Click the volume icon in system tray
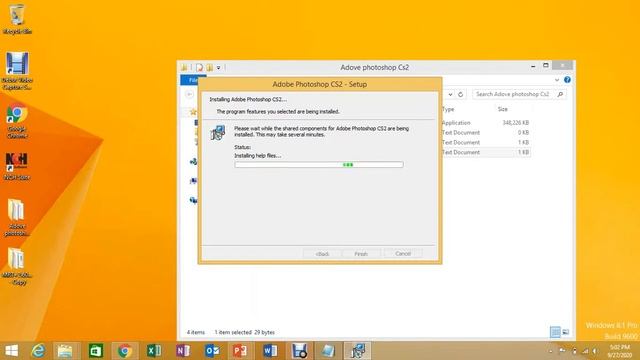 click(596, 351)
